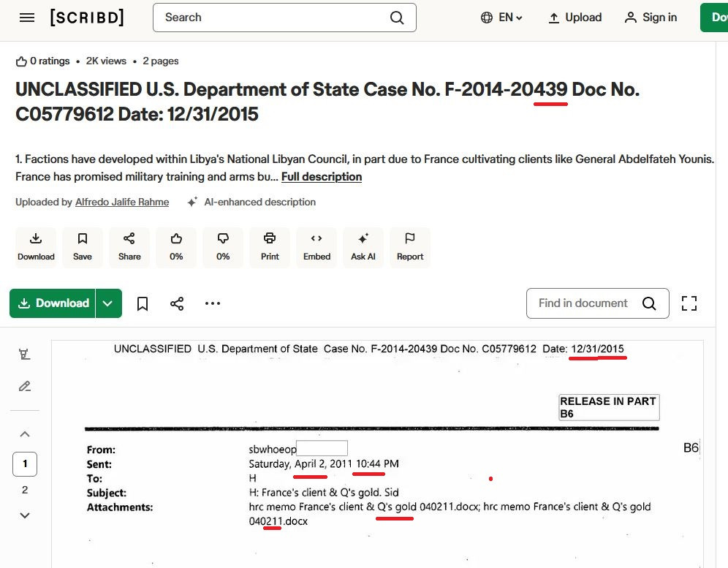Open the hamburger navigation menu

coord(27,18)
